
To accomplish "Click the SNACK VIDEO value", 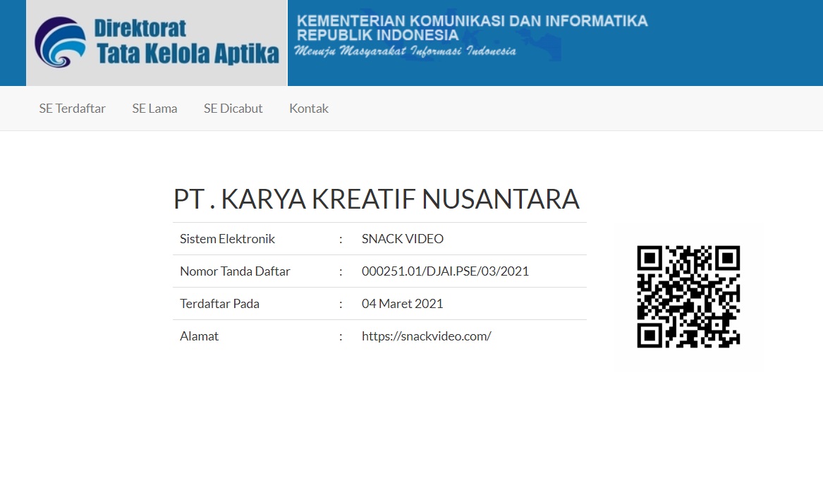I will [x=403, y=239].
